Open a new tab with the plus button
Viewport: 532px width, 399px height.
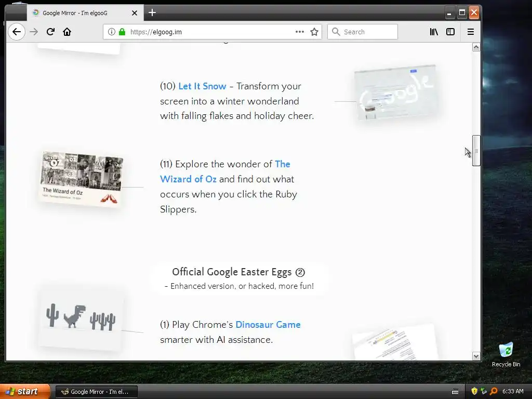152,13
